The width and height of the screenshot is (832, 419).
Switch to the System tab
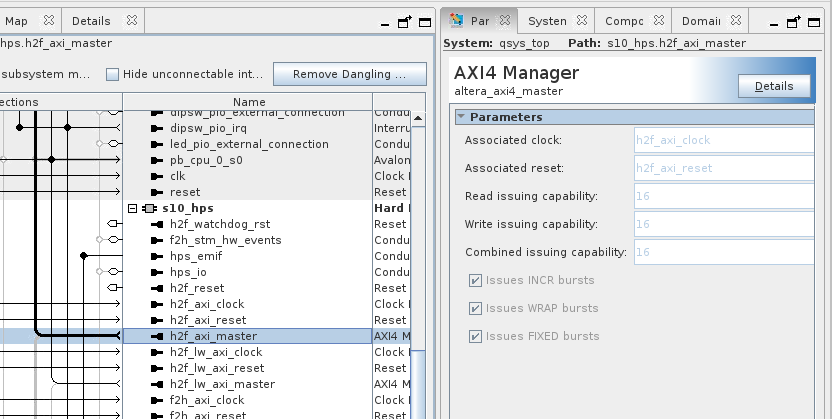pos(547,20)
